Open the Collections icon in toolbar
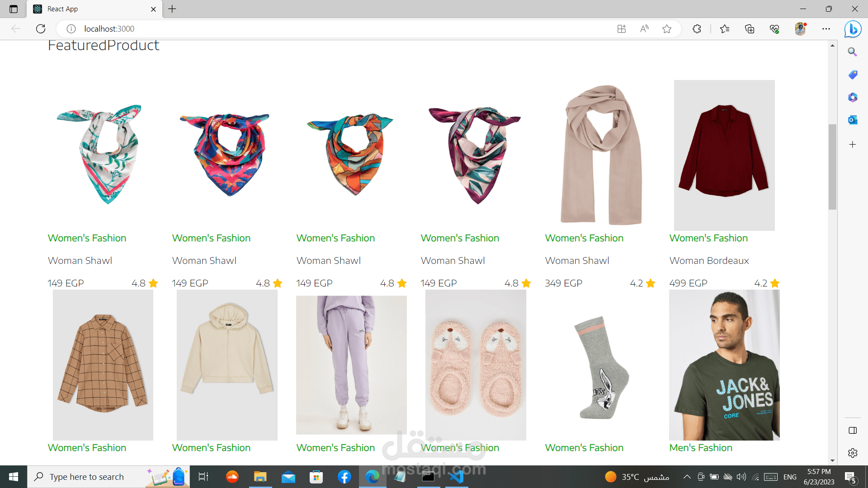Screen dimensions: 868x488 pos(750,29)
